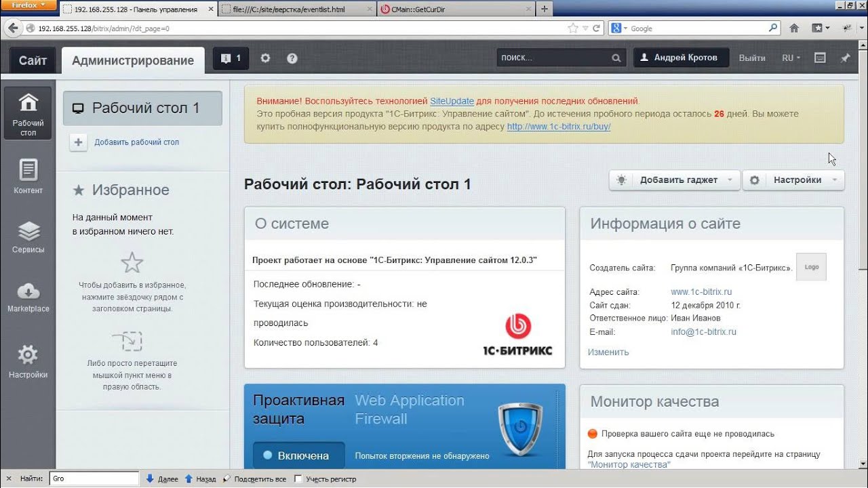
Task: Click the 1С-Битрикс logo in О системе
Action: 517,334
